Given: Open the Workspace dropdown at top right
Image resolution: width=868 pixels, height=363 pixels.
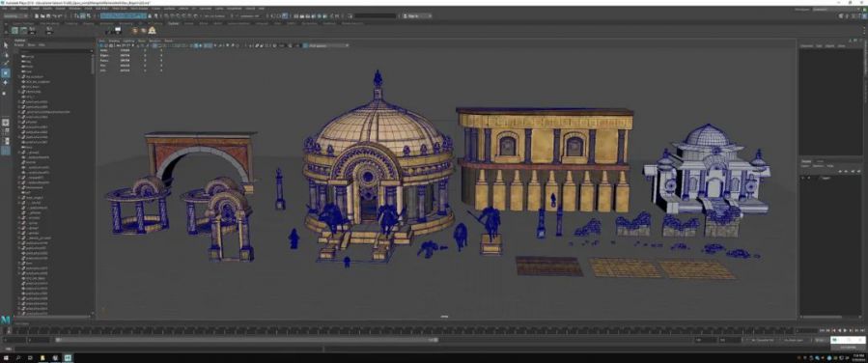Looking at the screenshot, I should pos(836,9).
